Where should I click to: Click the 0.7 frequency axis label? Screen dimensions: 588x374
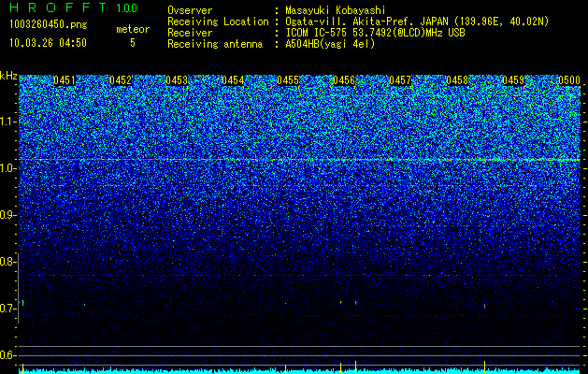(x=8, y=309)
